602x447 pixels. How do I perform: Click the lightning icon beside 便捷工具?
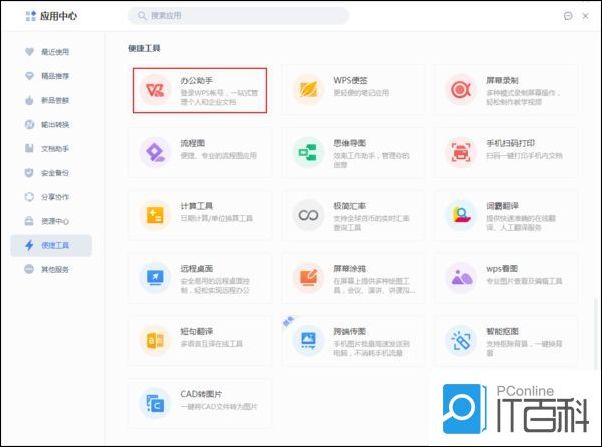pos(29,245)
